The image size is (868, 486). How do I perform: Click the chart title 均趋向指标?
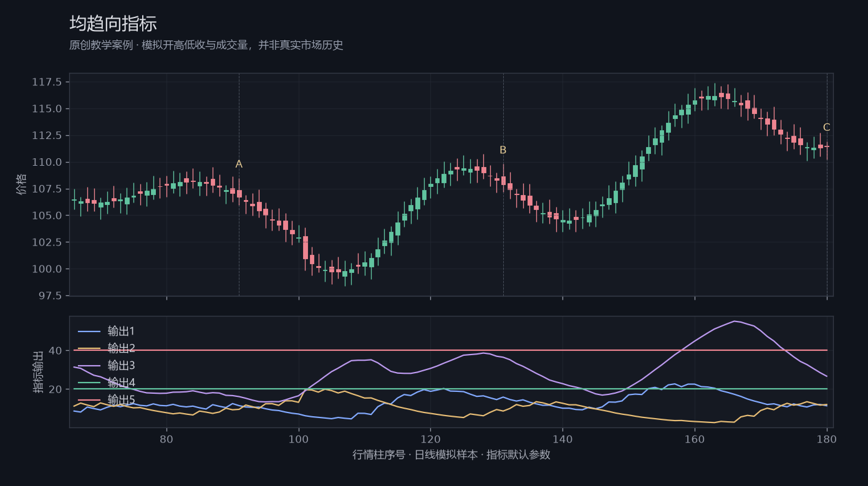(113, 24)
